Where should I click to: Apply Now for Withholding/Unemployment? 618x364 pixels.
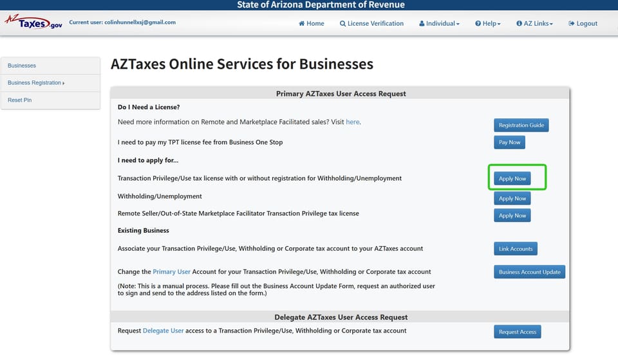pos(512,199)
